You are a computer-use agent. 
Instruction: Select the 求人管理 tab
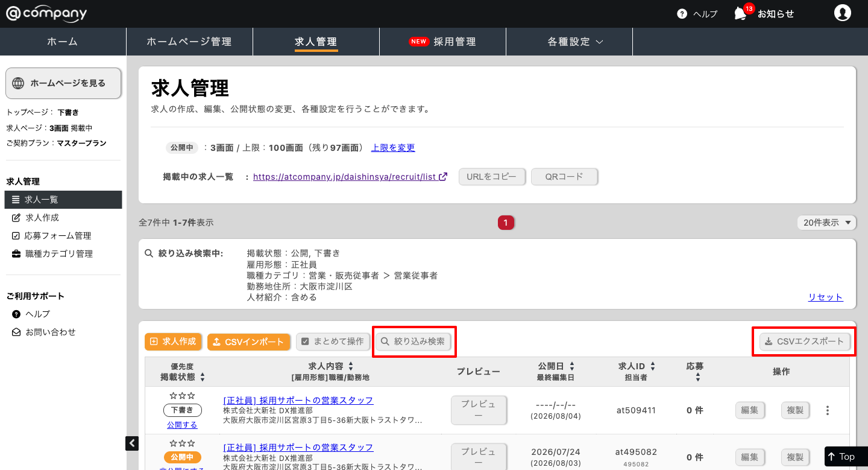click(x=316, y=42)
